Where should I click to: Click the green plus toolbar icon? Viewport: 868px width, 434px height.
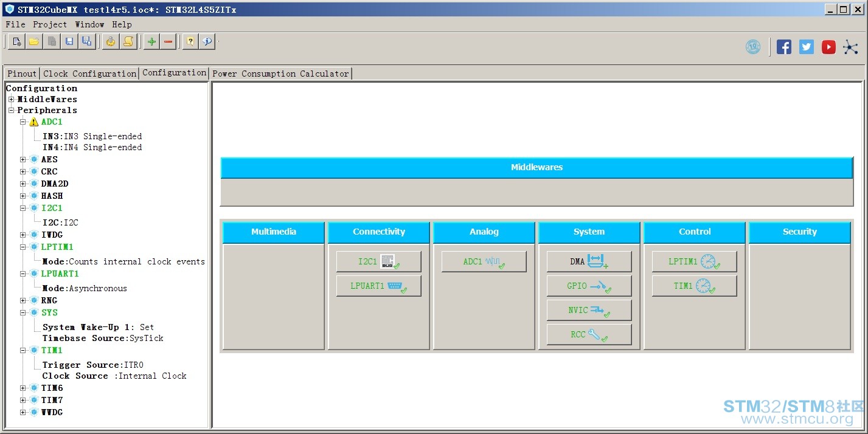point(151,41)
